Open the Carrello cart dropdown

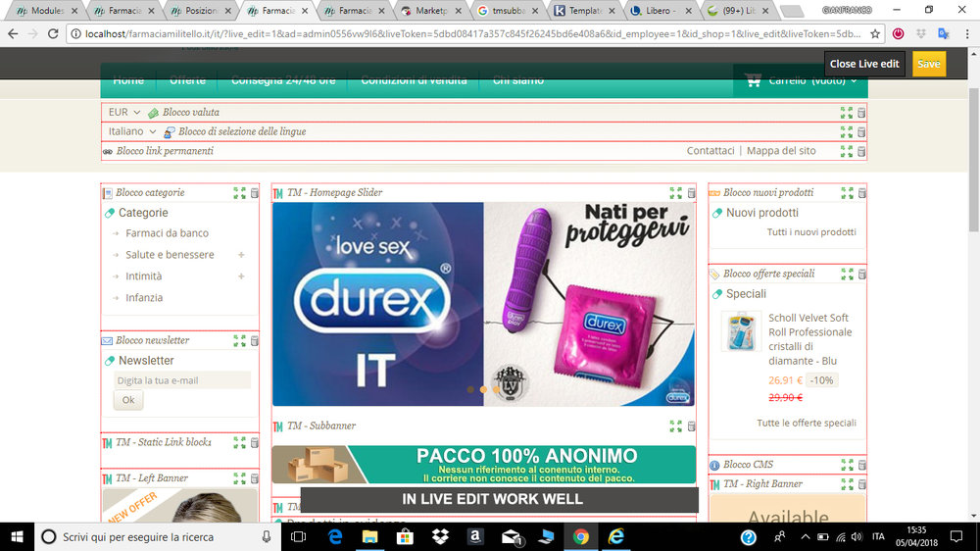click(x=801, y=80)
